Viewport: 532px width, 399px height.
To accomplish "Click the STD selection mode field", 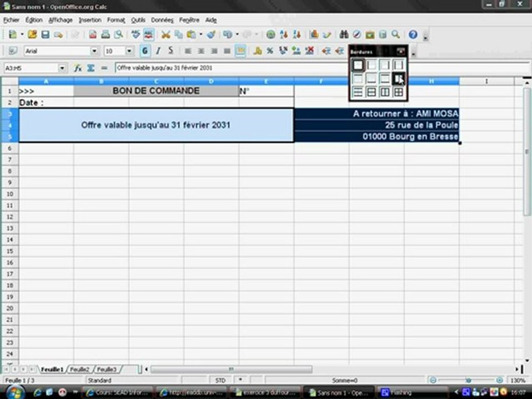I will [220, 380].
